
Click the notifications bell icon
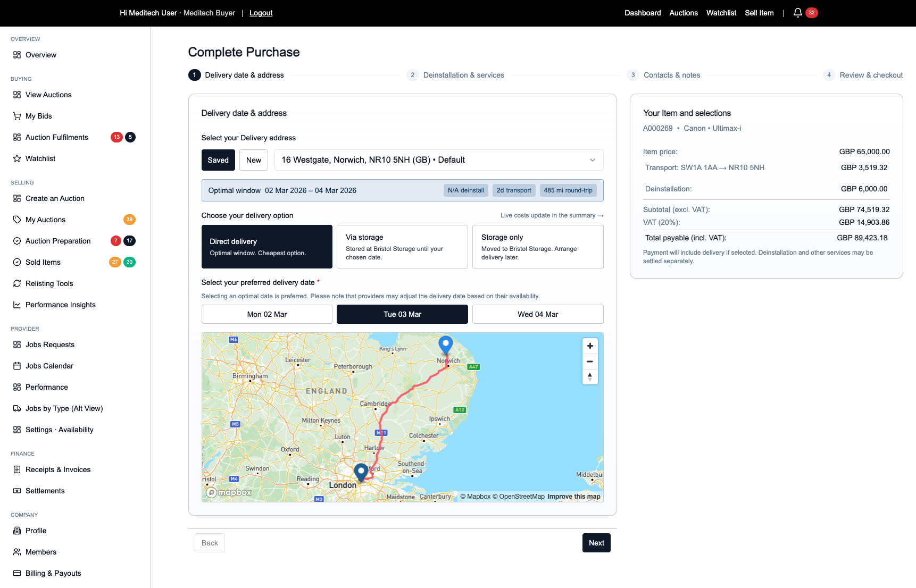point(797,13)
